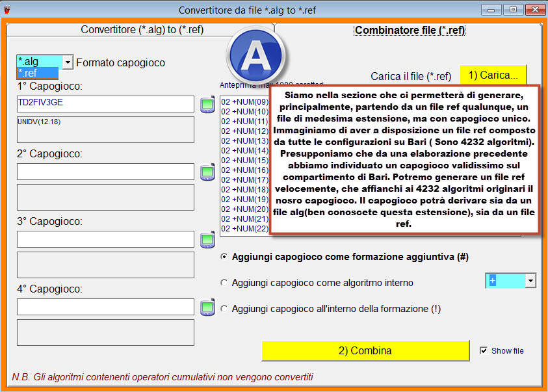
Task: Click the blue round 'A' logo icon
Action: point(256,56)
